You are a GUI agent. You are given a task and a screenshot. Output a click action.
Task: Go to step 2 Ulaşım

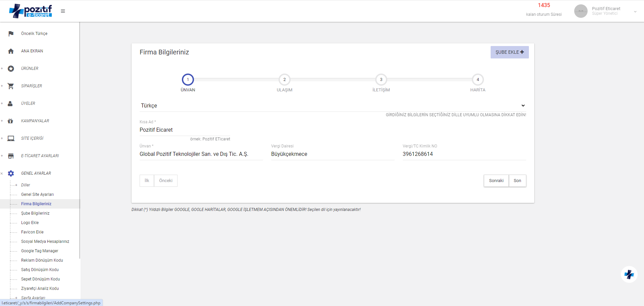pyautogui.click(x=284, y=80)
